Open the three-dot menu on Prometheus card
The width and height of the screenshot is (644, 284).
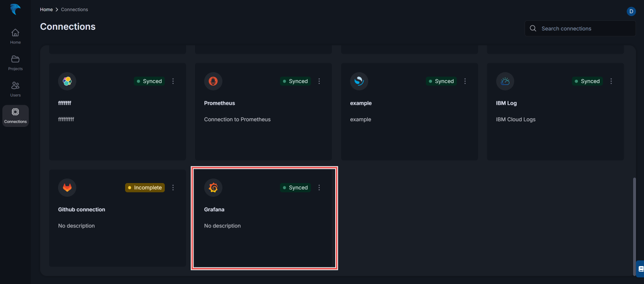319,81
